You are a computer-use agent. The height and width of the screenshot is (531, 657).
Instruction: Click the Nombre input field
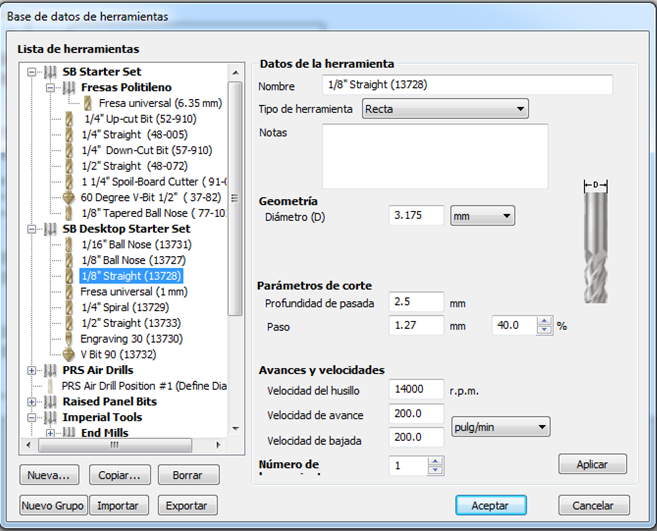tap(467, 85)
